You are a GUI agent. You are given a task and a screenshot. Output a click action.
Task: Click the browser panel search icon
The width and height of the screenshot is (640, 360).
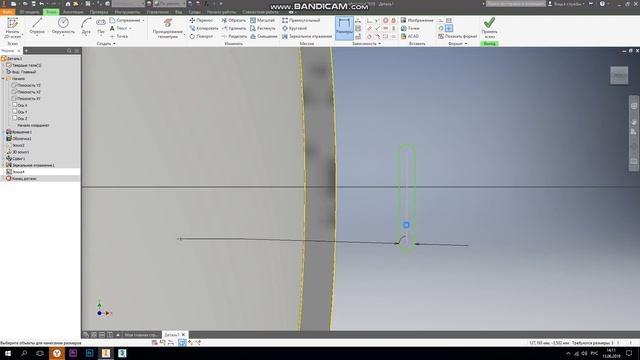click(x=69, y=51)
